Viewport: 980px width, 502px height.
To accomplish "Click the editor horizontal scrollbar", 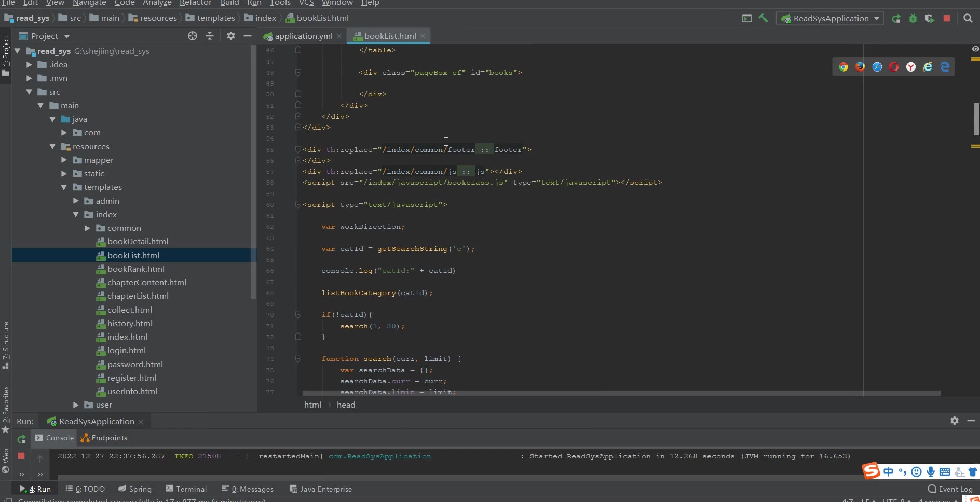I will [x=621, y=393].
